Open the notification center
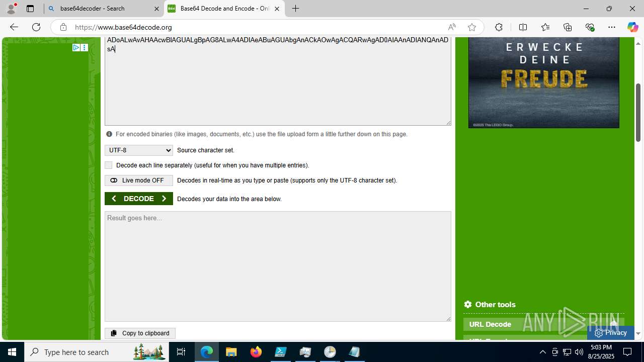Image resolution: width=644 pixels, height=362 pixels. 627,352
